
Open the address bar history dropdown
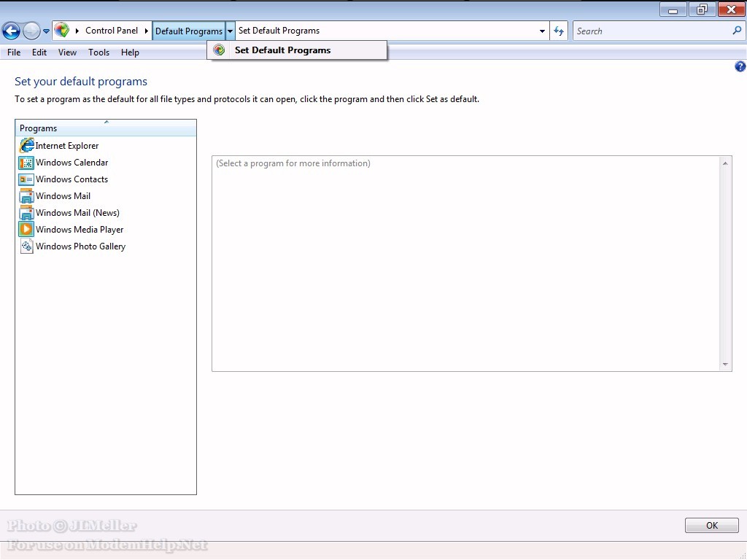pyautogui.click(x=542, y=31)
